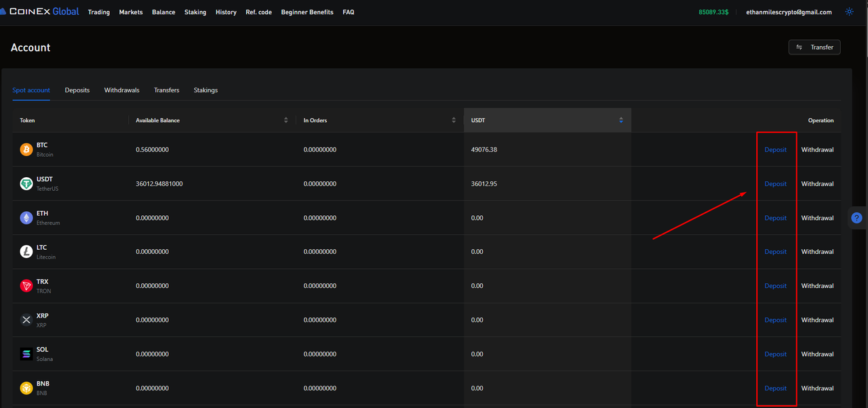This screenshot has height=408, width=868.
Task: Withdraw BNB
Action: pyautogui.click(x=817, y=388)
